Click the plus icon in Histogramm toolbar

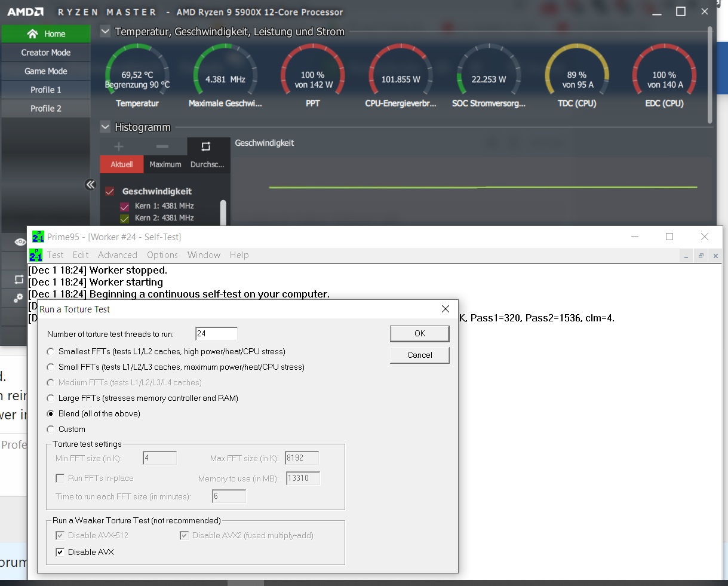[x=118, y=146]
